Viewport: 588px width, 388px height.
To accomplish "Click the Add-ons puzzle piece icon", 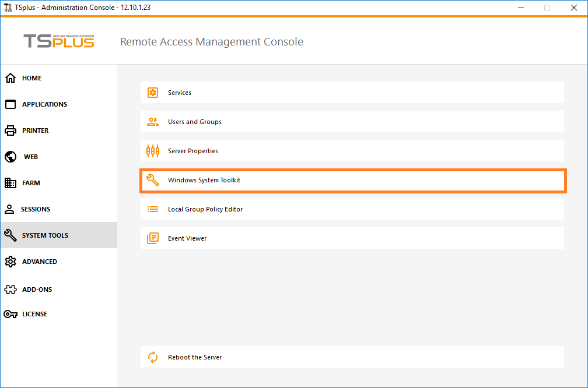I will click(x=10, y=290).
